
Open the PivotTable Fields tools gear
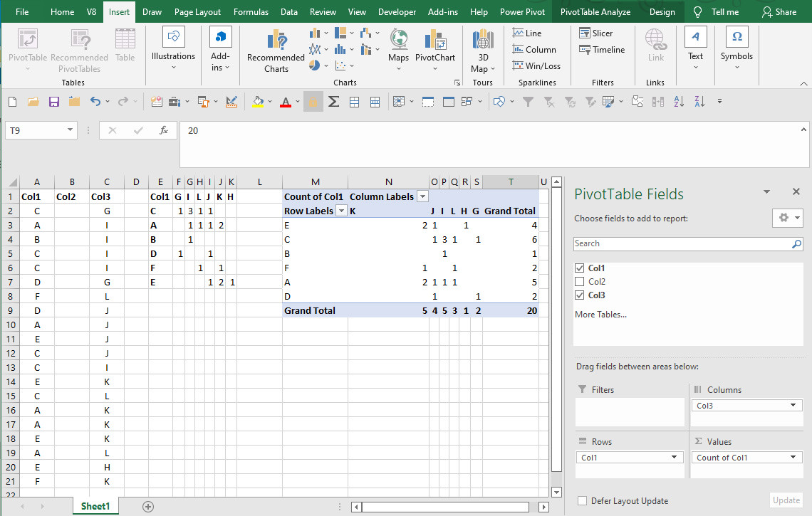click(787, 218)
